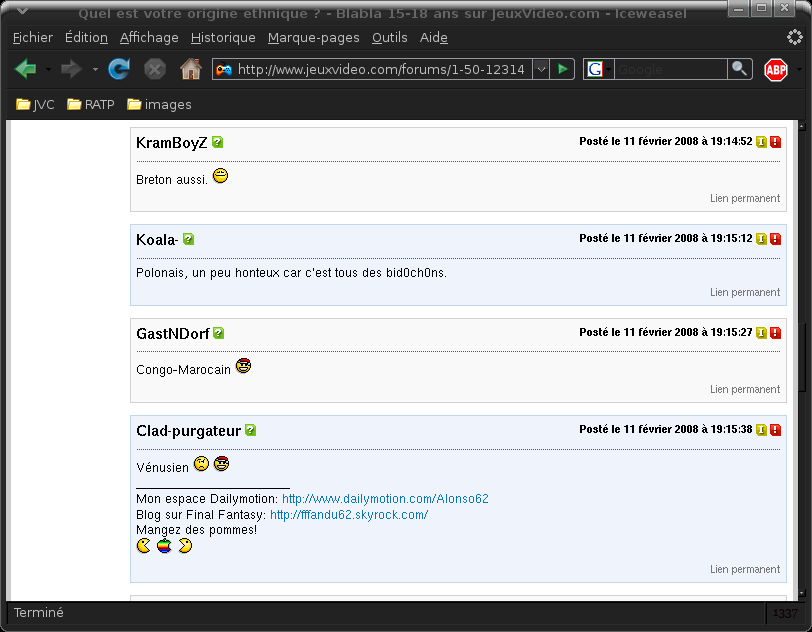This screenshot has width=812, height=632.
Task: Open KramBoyZ profile card icon
Action: [218, 142]
